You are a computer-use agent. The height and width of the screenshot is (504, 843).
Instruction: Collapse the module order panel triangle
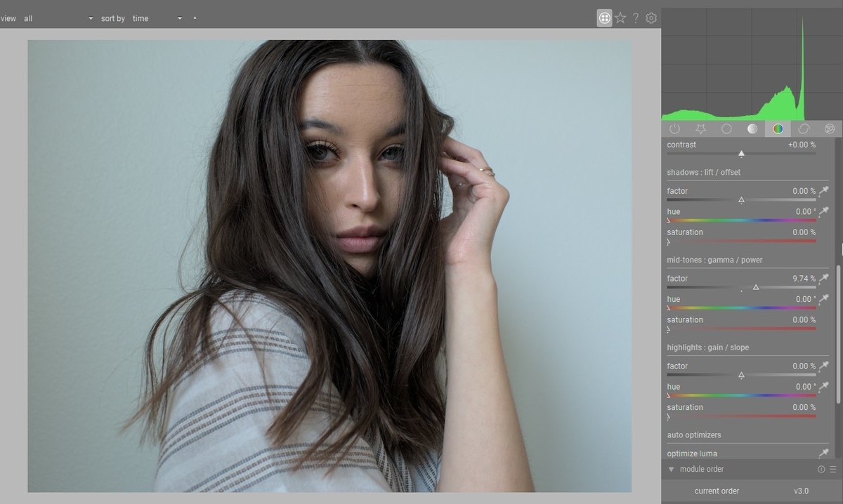(x=671, y=469)
